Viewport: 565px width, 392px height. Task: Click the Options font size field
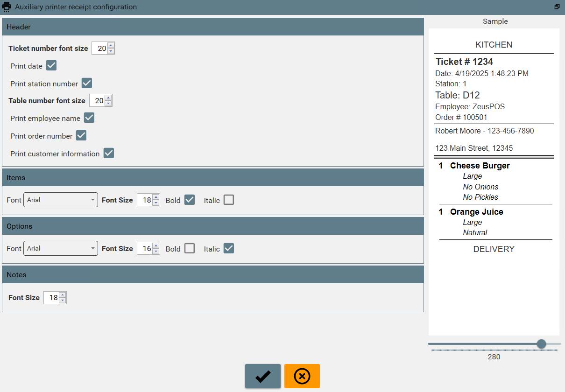coord(145,248)
